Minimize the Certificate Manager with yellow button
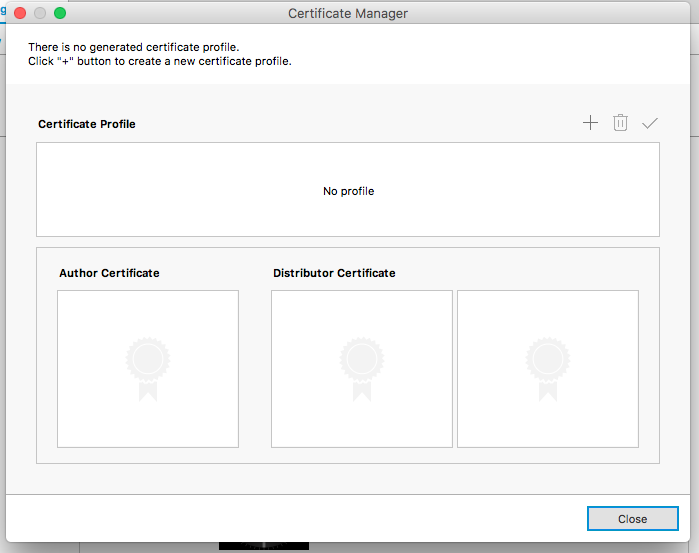Screen dimensions: 699x553 tap(39, 13)
